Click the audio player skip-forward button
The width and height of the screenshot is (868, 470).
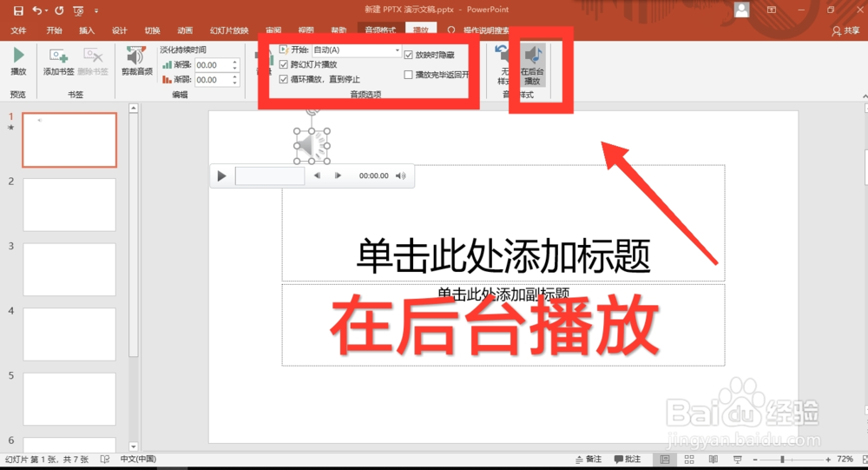tap(338, 175)
